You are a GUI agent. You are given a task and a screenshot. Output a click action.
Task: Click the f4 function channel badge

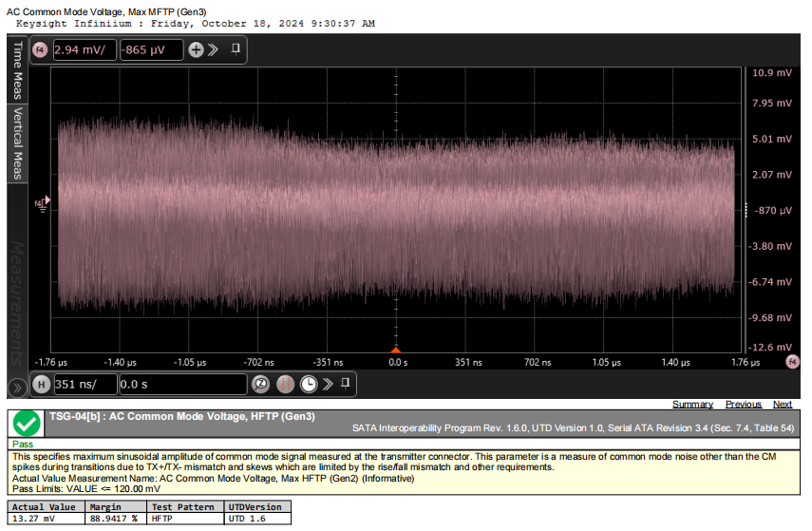(40, 50)
